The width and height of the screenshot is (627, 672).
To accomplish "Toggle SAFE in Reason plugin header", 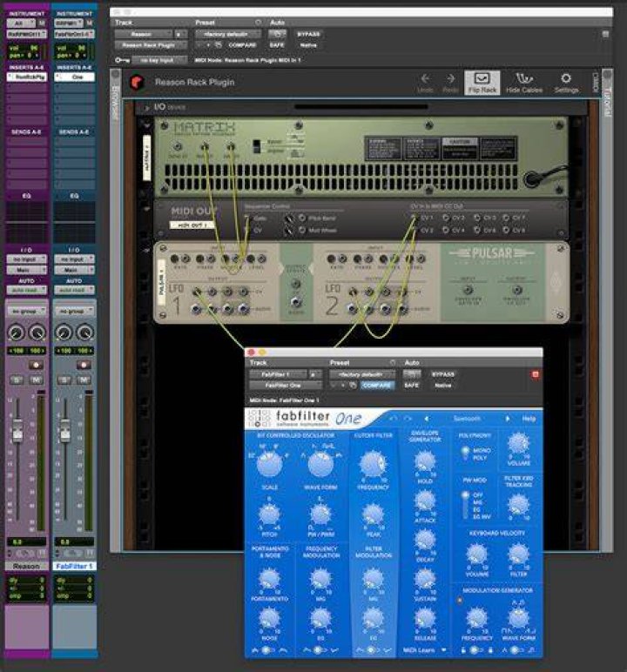I will pos(277,45).
